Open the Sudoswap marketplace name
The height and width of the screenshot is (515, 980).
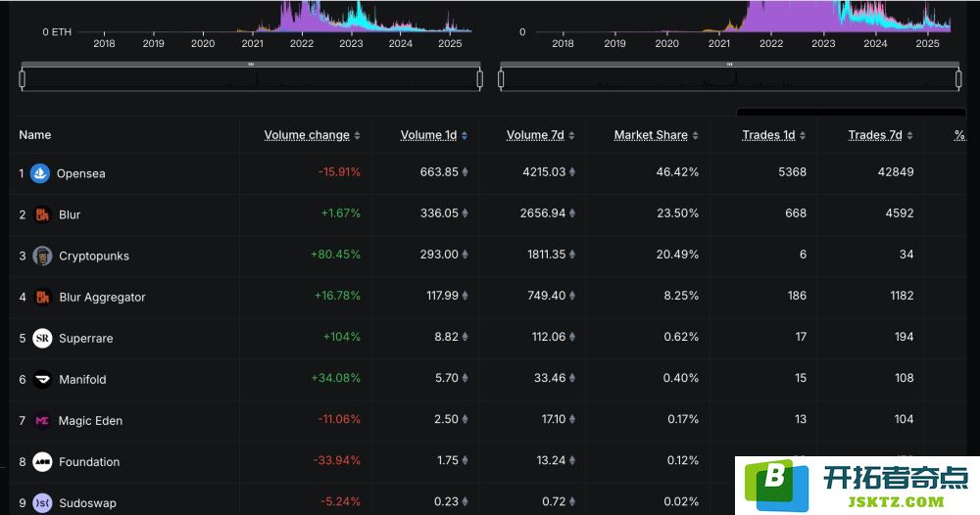click(x=87, y=503)
